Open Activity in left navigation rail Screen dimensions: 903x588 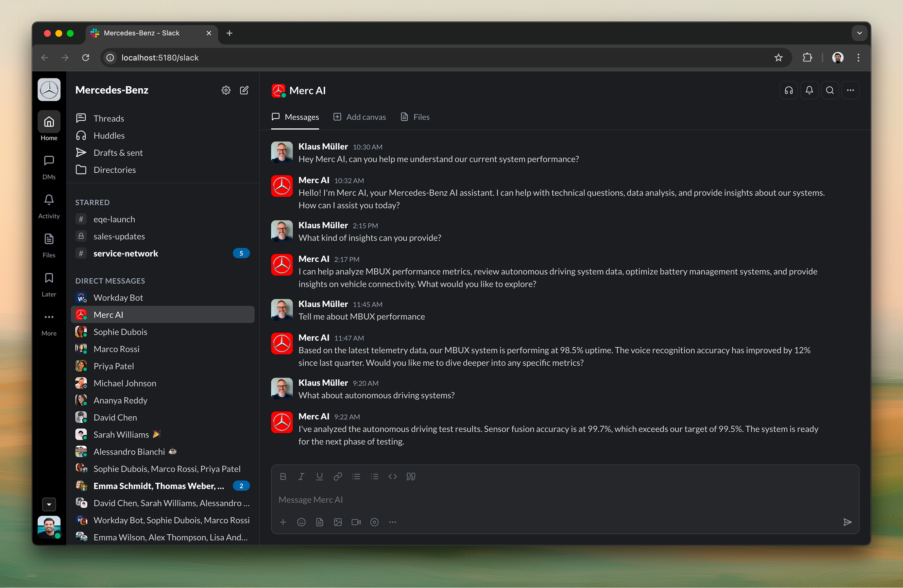[49, 206]
